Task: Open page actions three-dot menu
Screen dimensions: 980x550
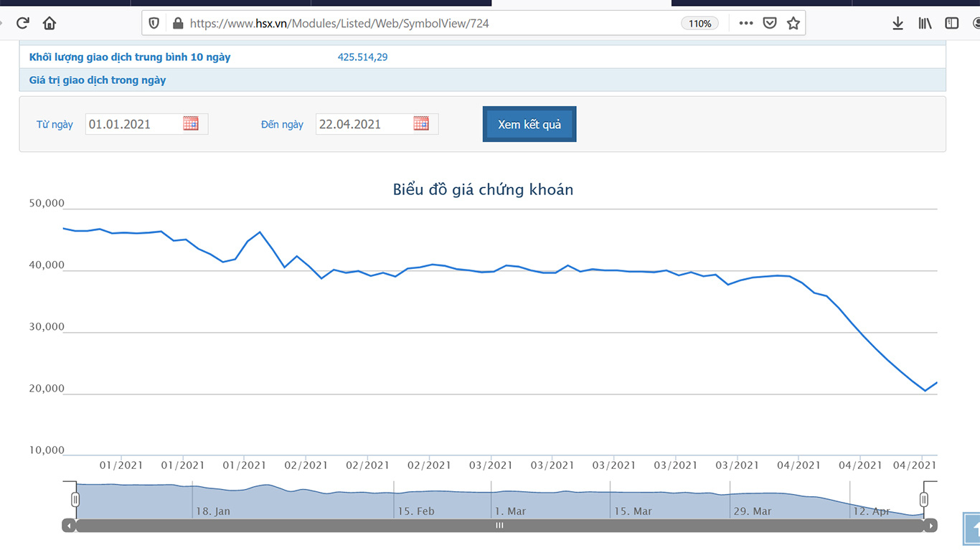Action: (x=745, y=23)
